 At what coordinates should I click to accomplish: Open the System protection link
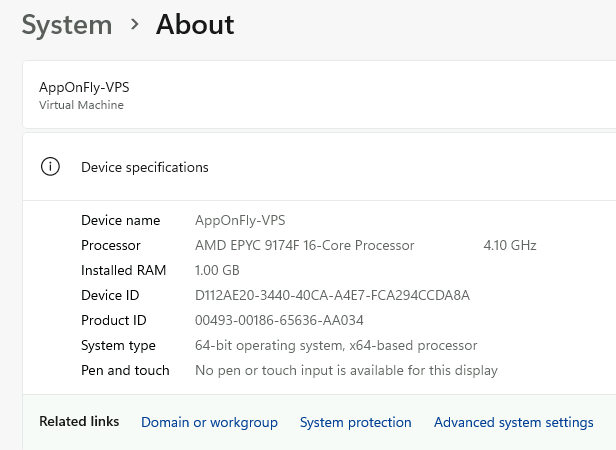(355, 423)
